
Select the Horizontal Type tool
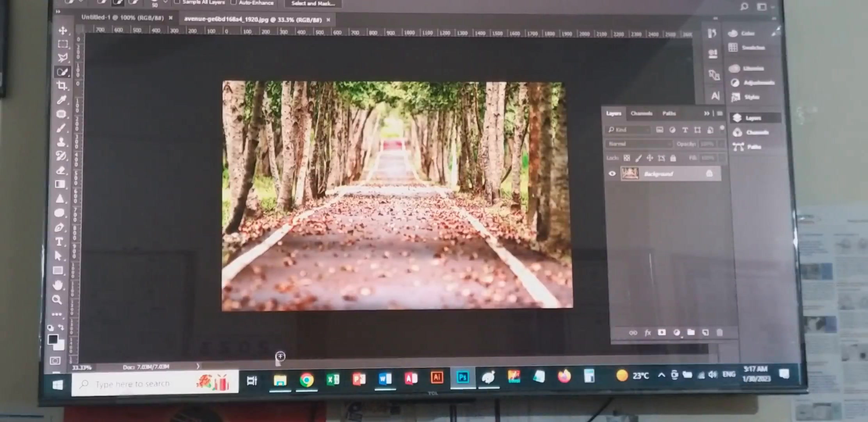[59, 242]
